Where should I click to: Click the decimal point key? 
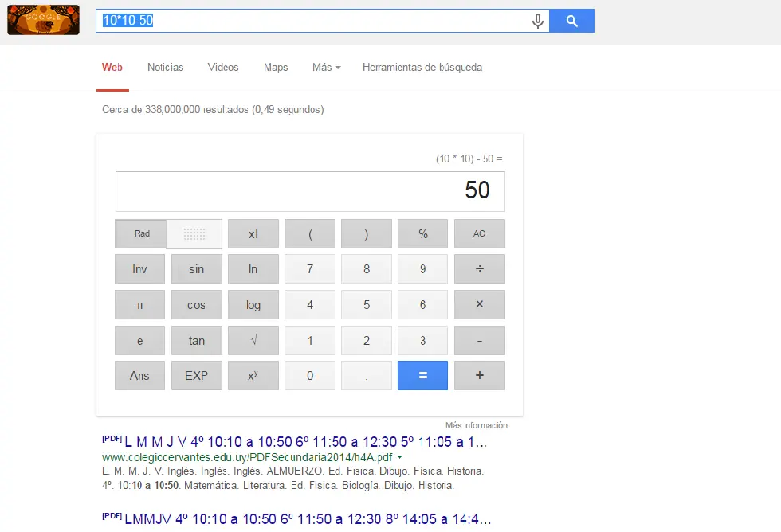367,376
